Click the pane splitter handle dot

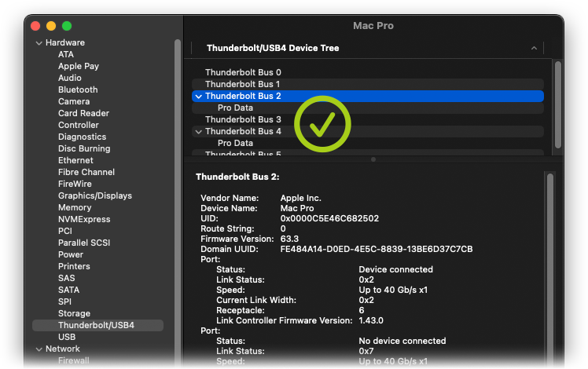[x=373, y=159]
